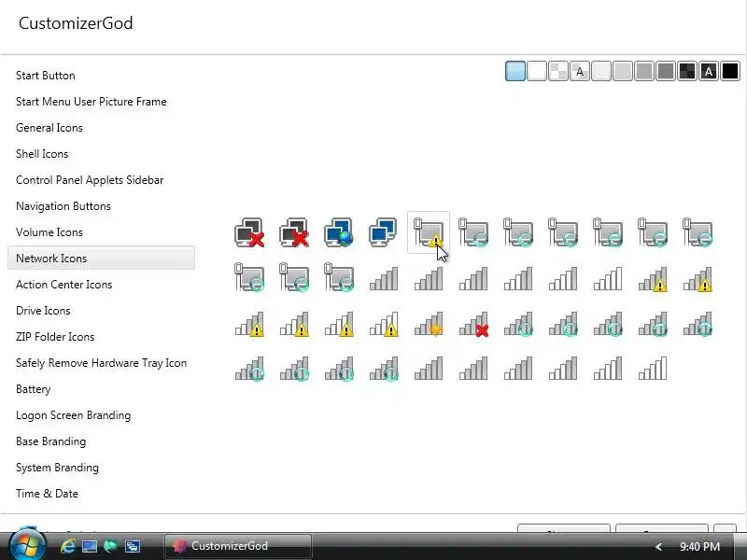Select first wired network busy-ring icon in second row
The image size is (747, 560).
coord(249,277)
